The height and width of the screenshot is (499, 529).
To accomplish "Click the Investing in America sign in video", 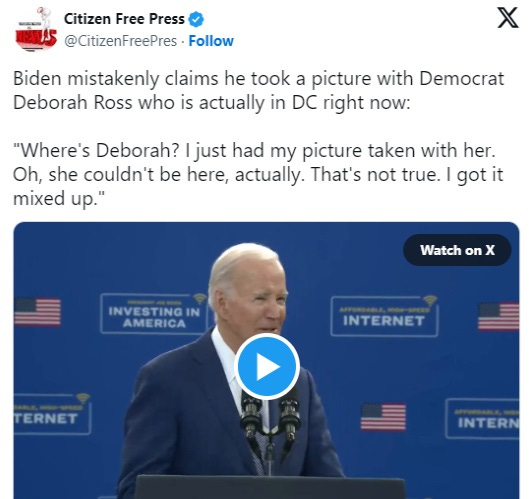I will coord(154,314).
